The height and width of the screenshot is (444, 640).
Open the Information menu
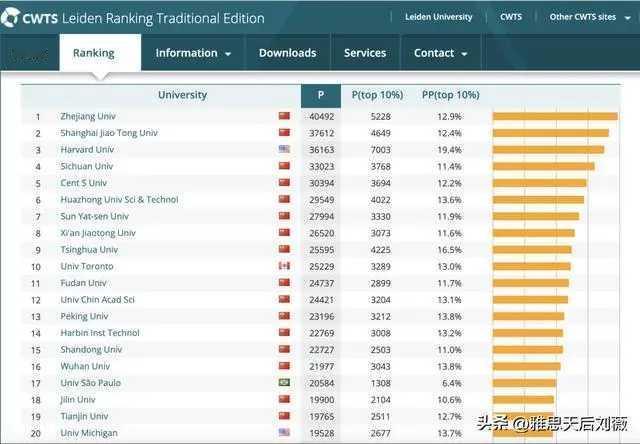coord(187,53)
